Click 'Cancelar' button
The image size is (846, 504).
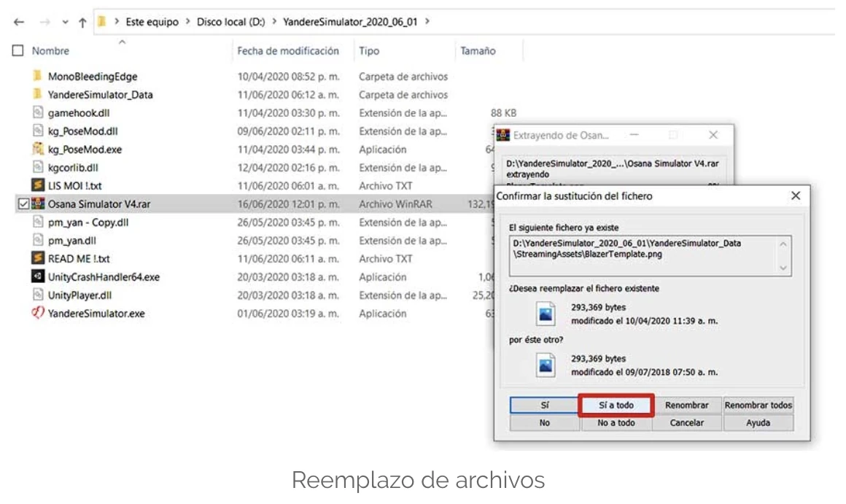[x=686, y=423]
